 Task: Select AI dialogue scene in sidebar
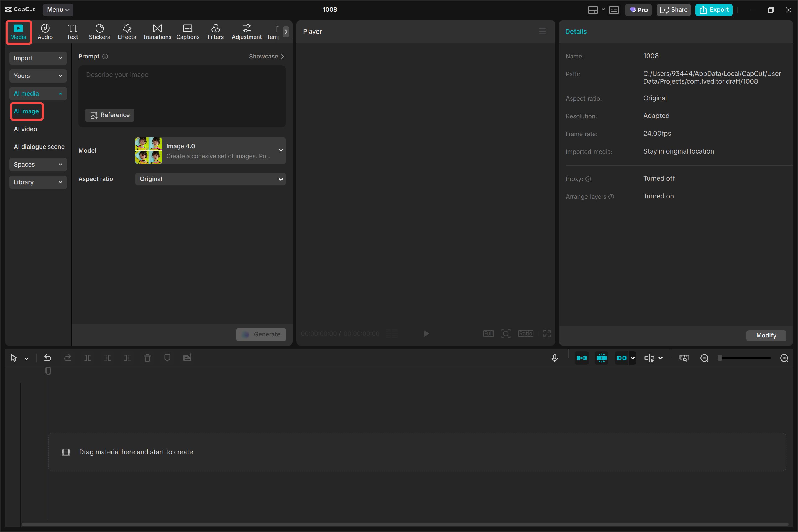click(x=39, y=147)
